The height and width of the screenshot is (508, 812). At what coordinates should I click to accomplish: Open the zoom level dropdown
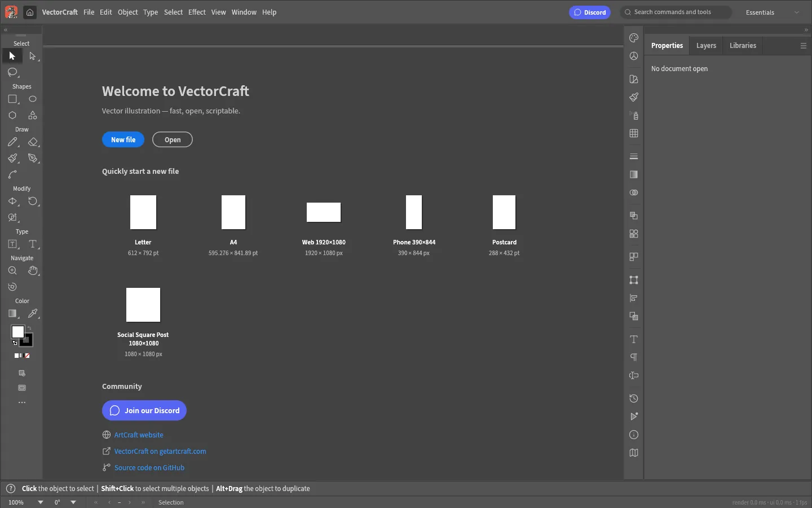(x=41, y=502)
